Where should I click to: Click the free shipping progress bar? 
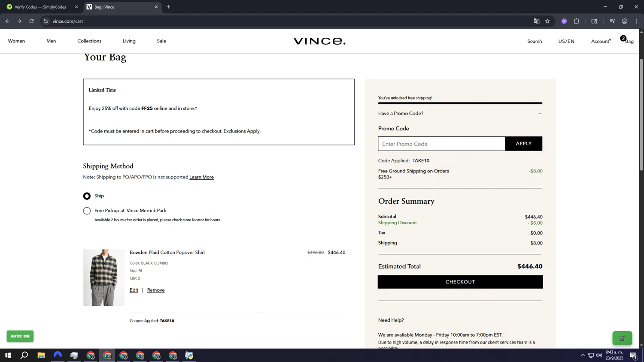pos(460,103)
